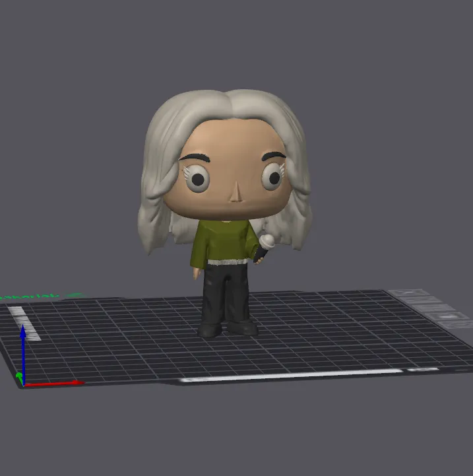Select the microphone held by the figurine
The image size is (473, 476).
(265, 248)
